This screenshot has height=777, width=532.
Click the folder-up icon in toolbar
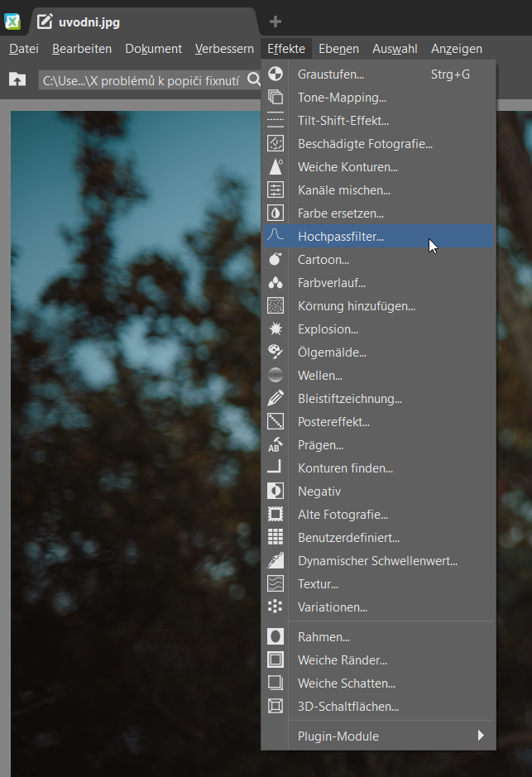(x=17, y=79)
